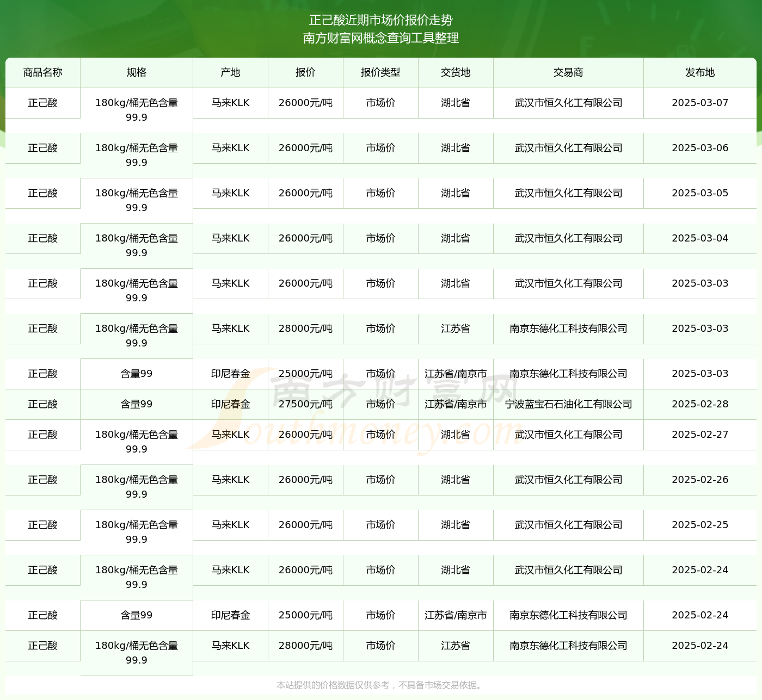
Task: Click 市场价 in the 2025-02-25 row
Action: (x=381, y=525)
